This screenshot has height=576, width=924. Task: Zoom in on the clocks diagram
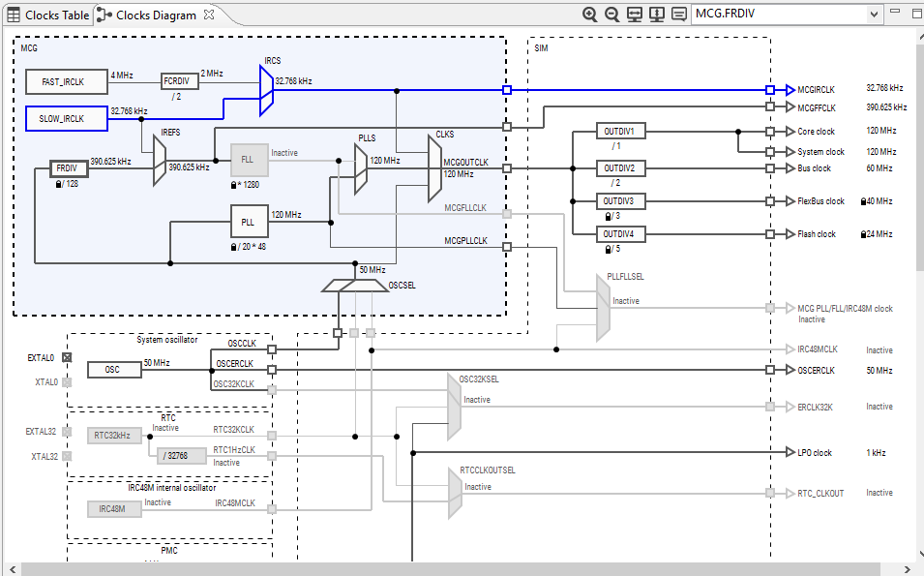click(589, 15)
